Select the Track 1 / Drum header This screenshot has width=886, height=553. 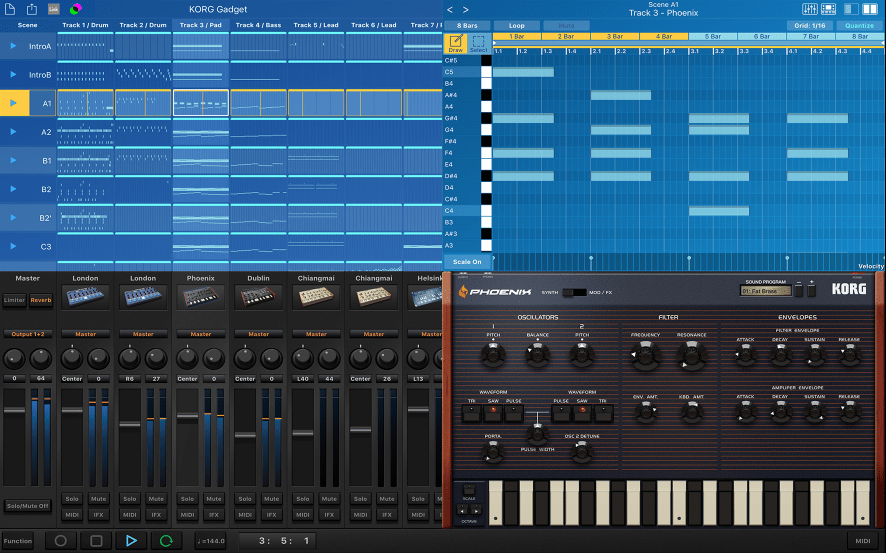pos(85,25)
